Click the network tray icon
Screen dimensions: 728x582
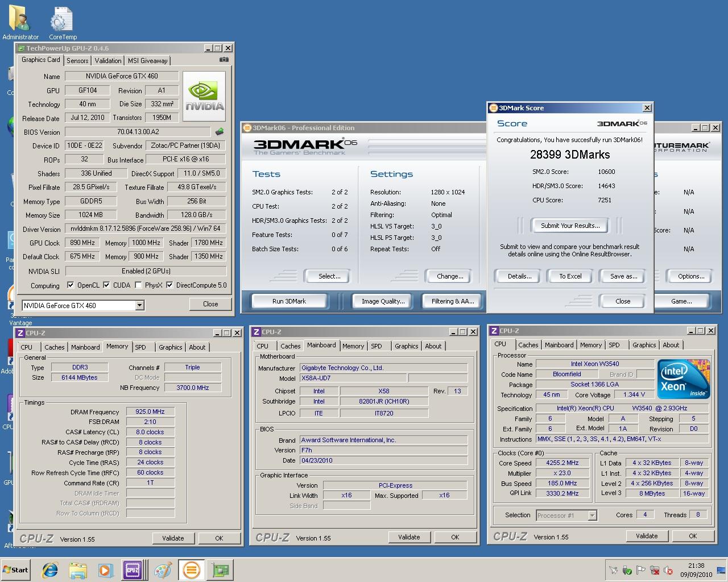point(655,570)
